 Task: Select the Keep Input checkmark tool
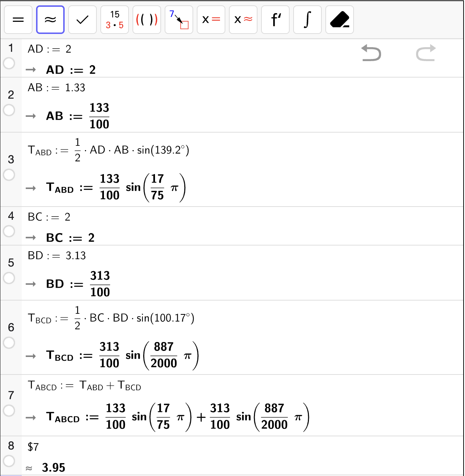click(x=82, y=20)
